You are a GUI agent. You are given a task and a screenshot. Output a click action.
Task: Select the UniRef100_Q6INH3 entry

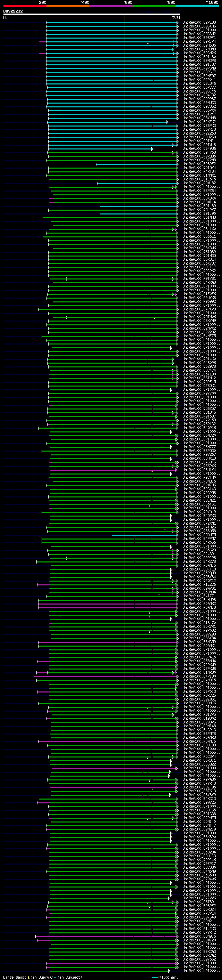(199, 218)
